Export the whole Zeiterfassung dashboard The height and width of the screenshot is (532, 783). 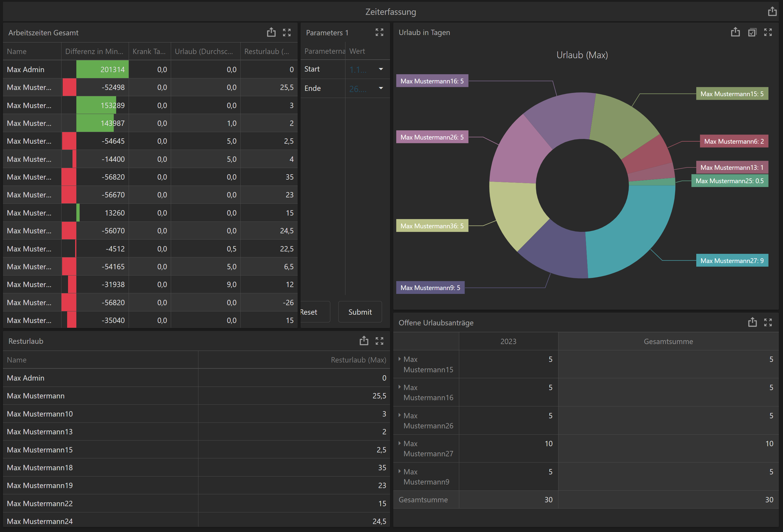(x=772, y=12)
